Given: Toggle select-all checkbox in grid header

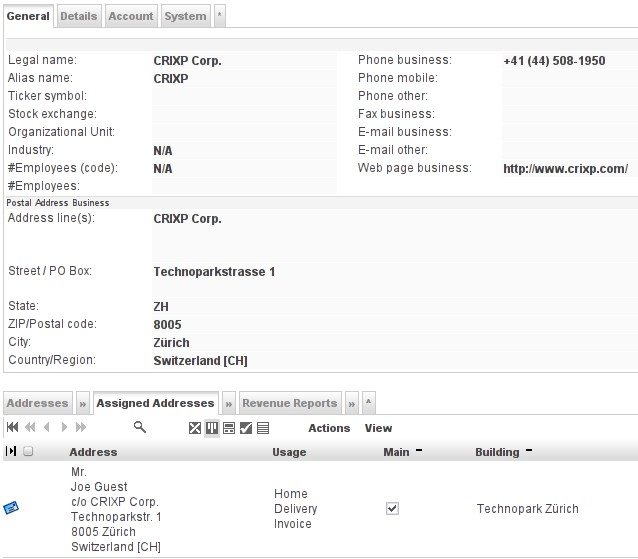Looking at the screenshot, I should tap(28, 451).
